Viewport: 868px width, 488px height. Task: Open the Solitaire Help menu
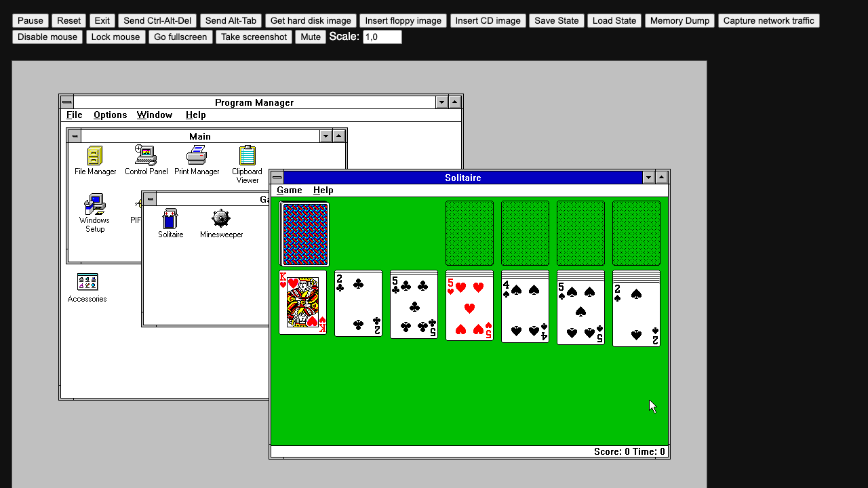coord(323,190)
